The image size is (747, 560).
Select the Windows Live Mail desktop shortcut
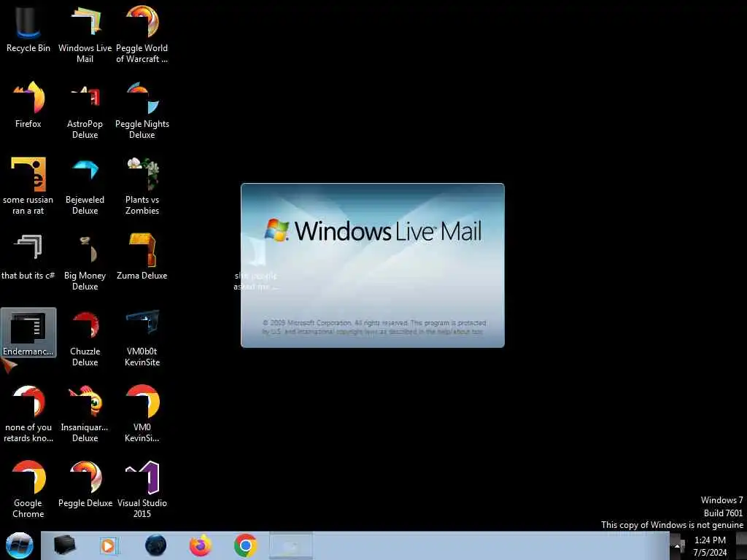85,34
